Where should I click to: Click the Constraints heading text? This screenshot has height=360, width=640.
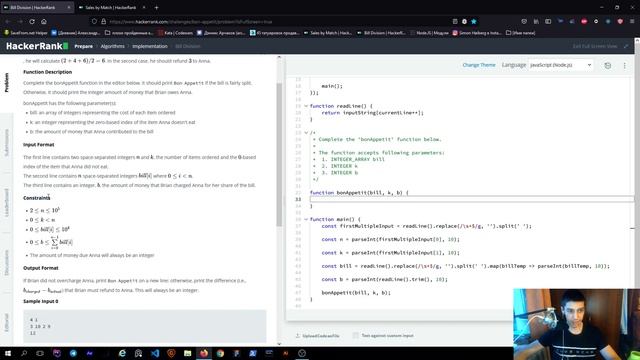pyautogui.click(x=37, y=198)
